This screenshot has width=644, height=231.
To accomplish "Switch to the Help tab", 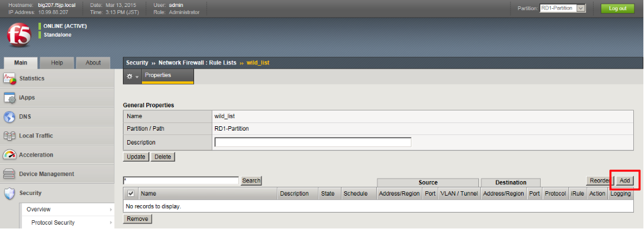I will point(57,62).
